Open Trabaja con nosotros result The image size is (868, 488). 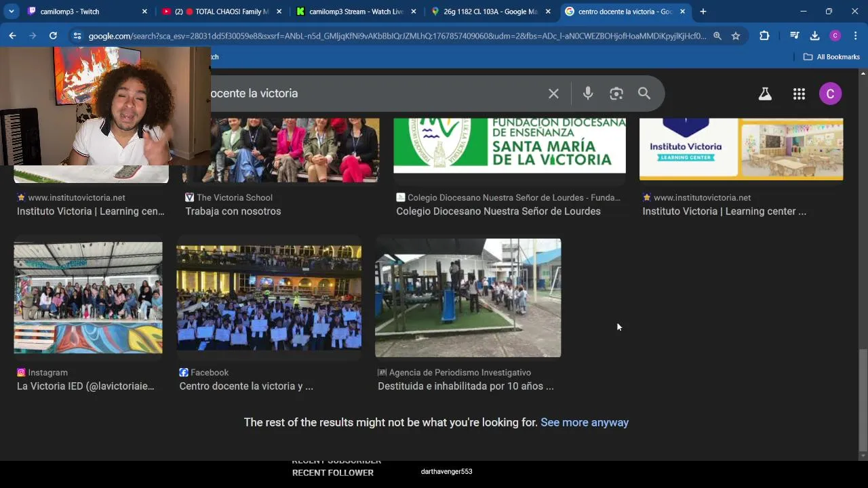point(233,211)
